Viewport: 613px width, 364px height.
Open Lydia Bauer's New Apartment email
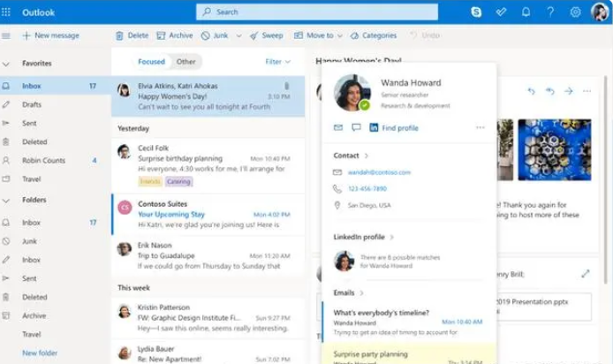208,353
